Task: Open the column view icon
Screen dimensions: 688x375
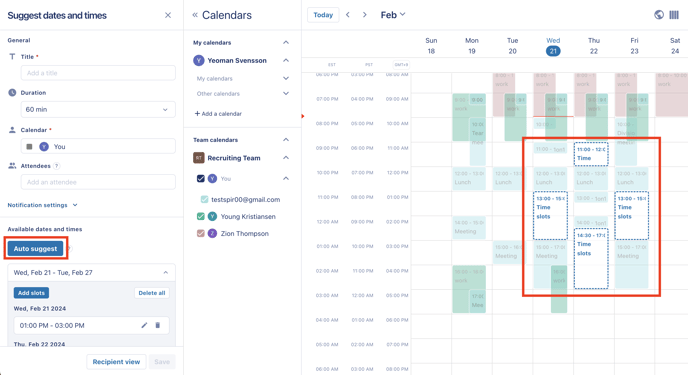Action: pyautogui.click(x=674, y=15)
